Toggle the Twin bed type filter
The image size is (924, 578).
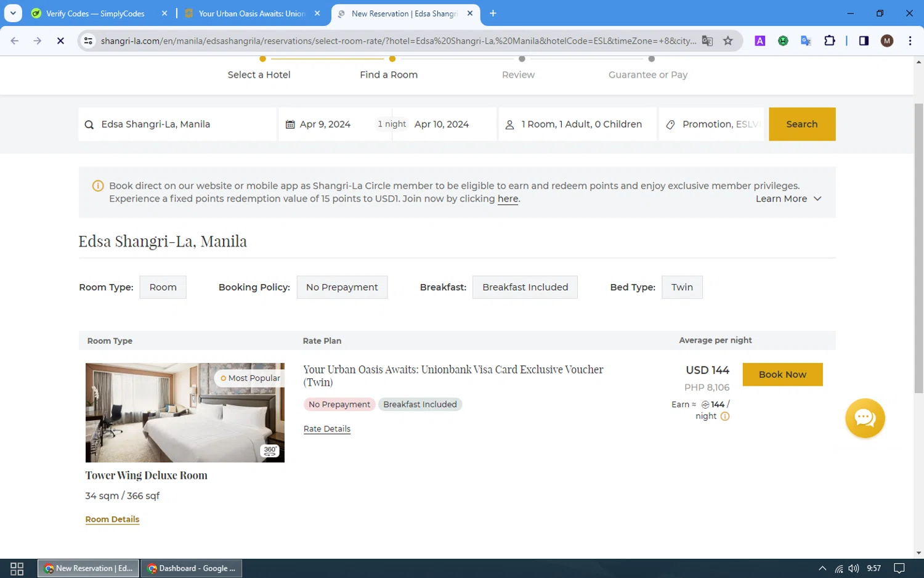682,287
